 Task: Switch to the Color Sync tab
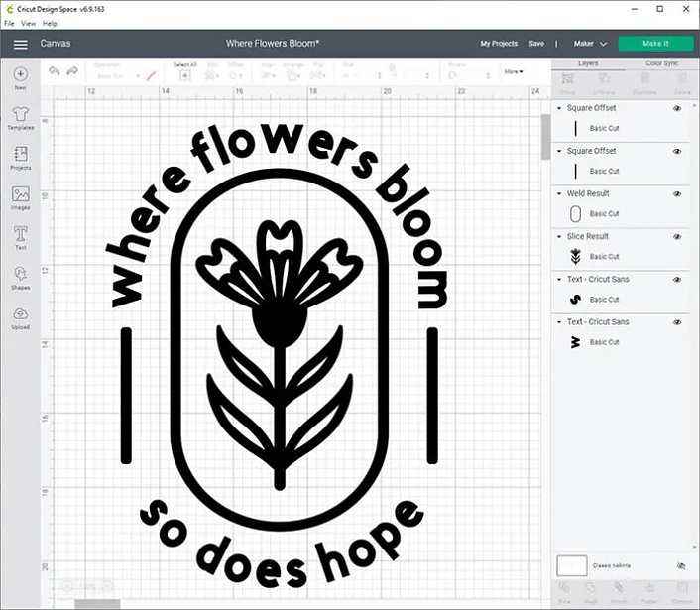[662, 63]
